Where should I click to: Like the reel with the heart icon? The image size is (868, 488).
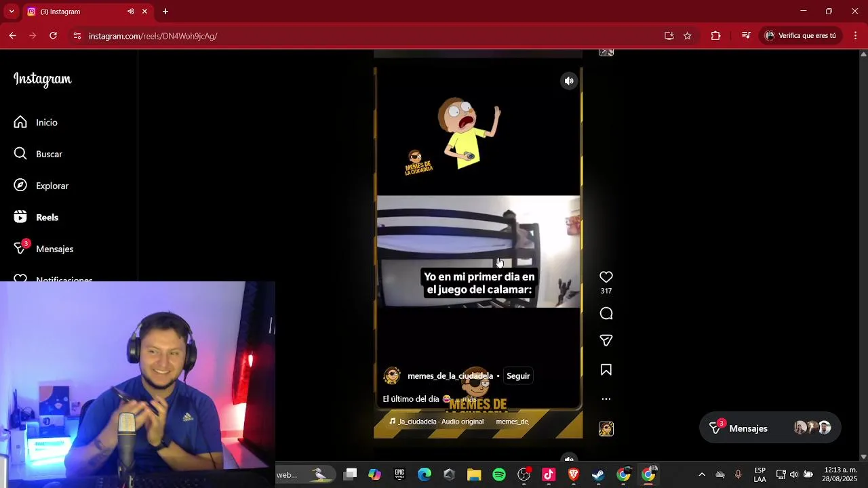point(606,277)
